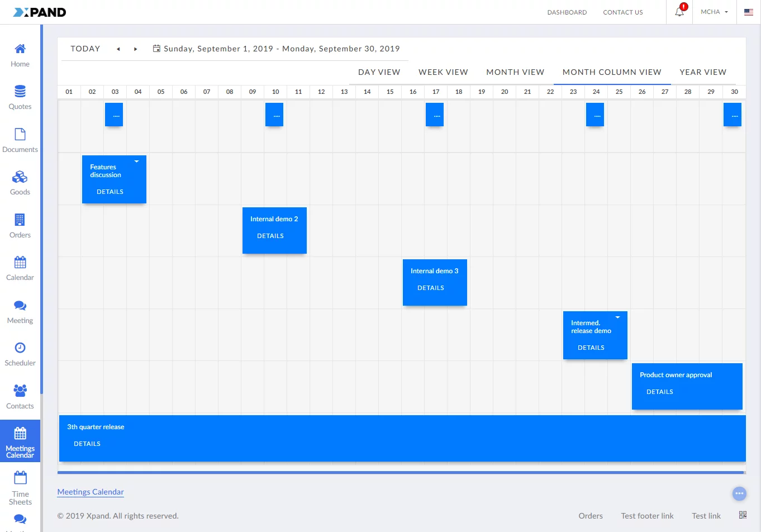Open Details for Internal demo 2
The height and width of the screenshot is (532, 761).
pos(270,236)
